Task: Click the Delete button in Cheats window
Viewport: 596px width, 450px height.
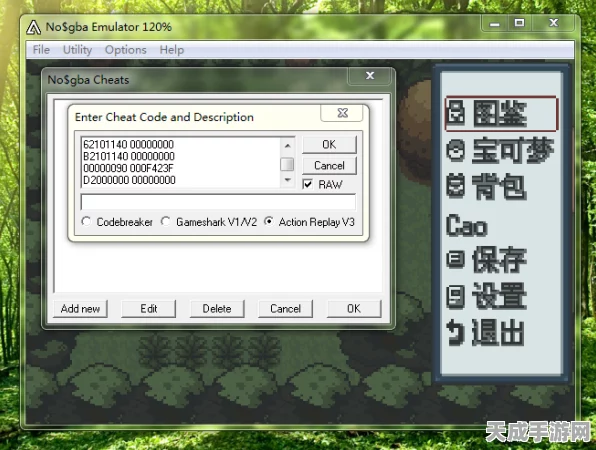Action: [217, 309]
